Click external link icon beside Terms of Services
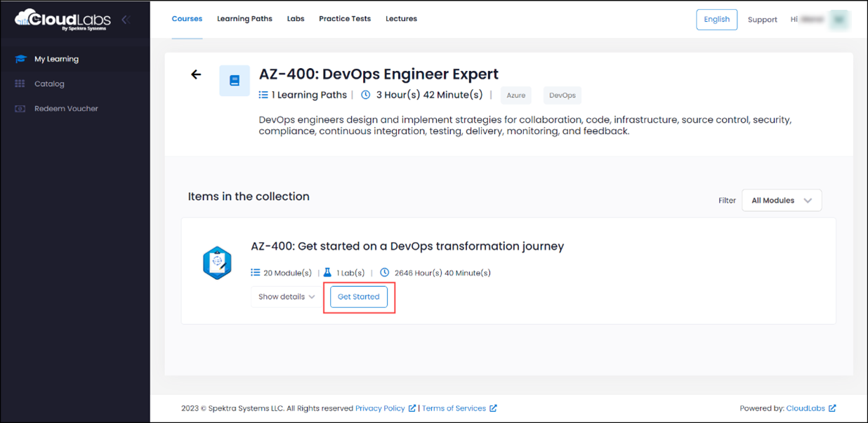 click(x=493, y=408)
